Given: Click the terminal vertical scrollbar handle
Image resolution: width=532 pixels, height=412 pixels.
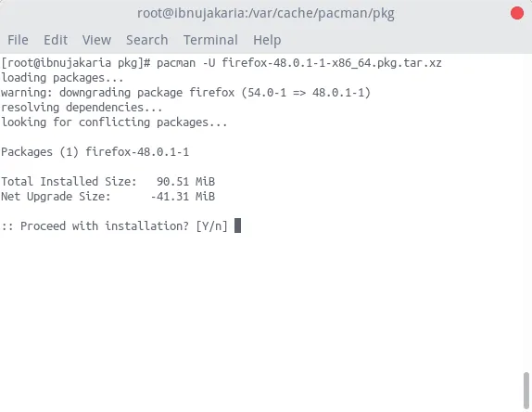Looking at the screenshot, I should (526, 391).
